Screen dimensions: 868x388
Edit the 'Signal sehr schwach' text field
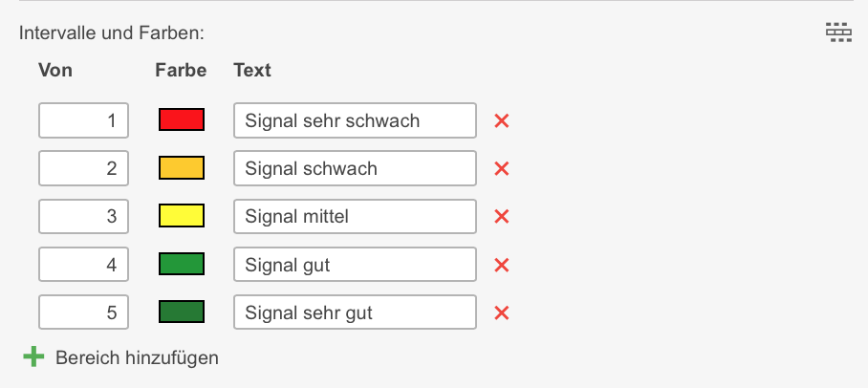(355, 120)
